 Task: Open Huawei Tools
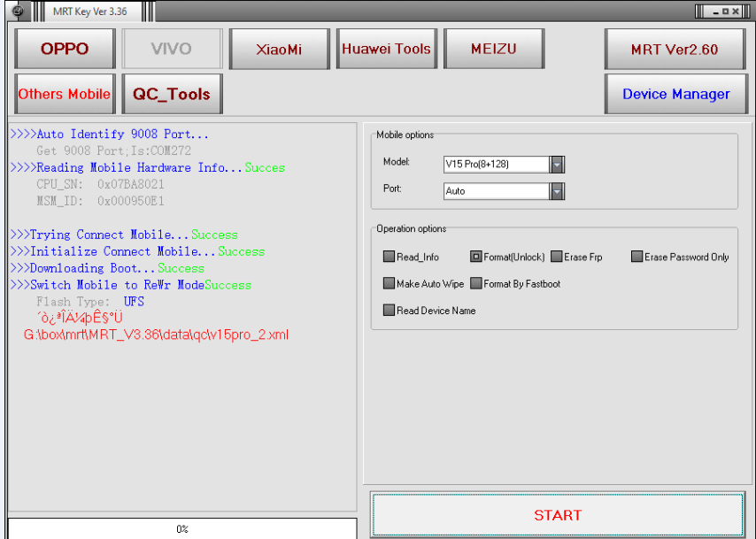pyautogui.click(x=386, y=49)
